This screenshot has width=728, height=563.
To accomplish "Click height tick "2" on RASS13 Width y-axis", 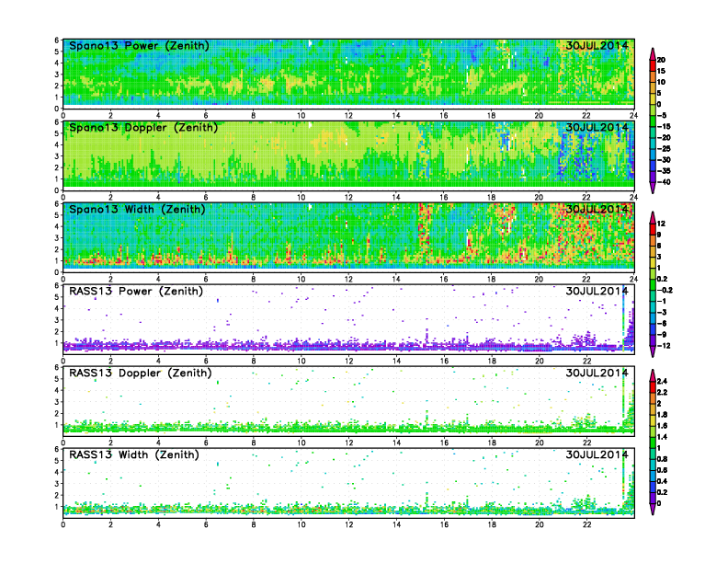I will pyautogui.click(x=57, y=495).
